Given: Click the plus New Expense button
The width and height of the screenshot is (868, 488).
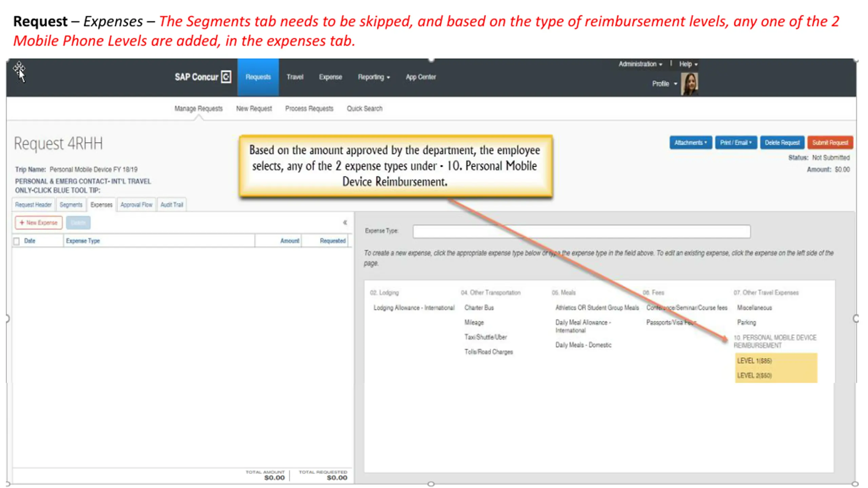Looking at the screenshot, I should [39, 223].
